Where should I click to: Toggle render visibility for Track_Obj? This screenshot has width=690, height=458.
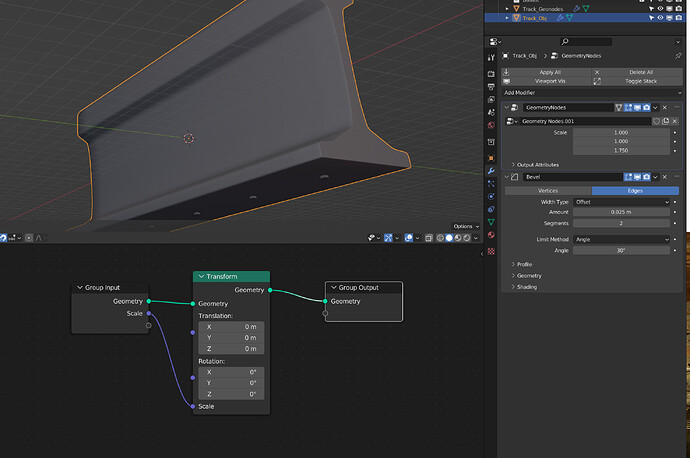point(679,18)
